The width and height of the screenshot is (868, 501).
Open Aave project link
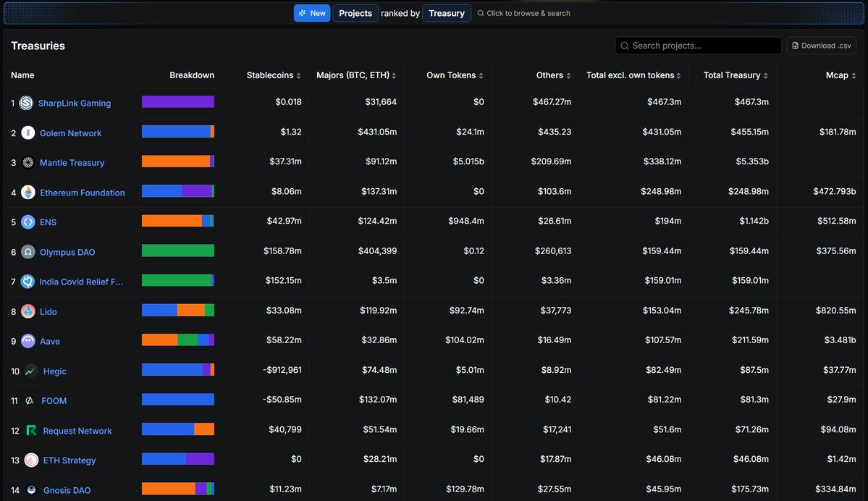coord(49,342)
